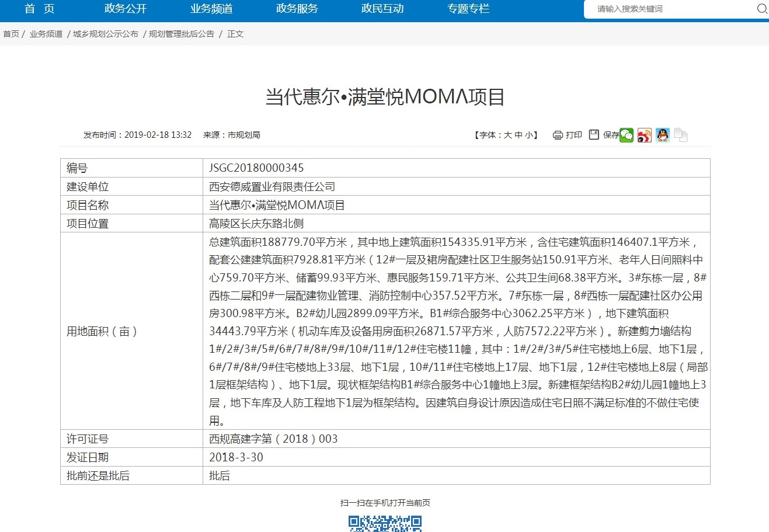Share to Sina Weibo icon
The image size is (769, 532).
pyautogui.click(x=644, y=135)
